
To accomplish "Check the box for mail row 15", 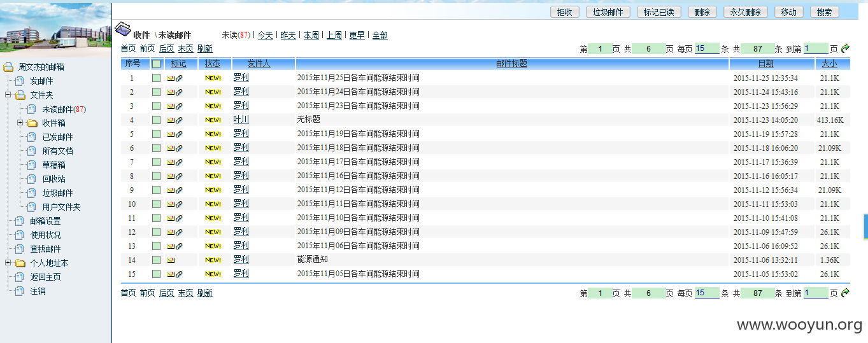I will tap(156, 274).
